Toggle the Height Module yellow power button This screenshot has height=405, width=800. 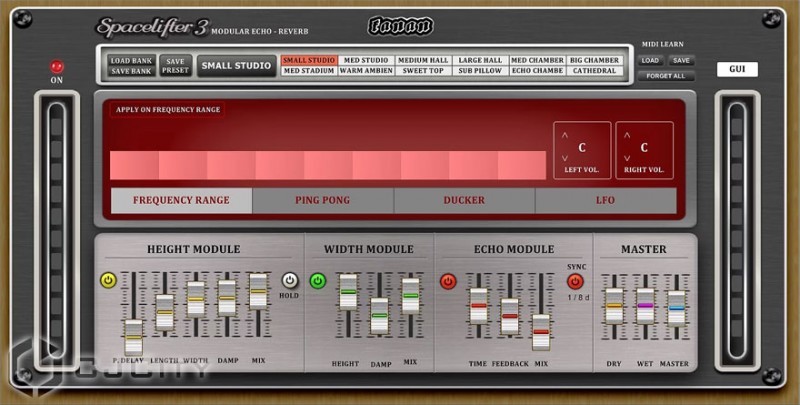(108, 281)
